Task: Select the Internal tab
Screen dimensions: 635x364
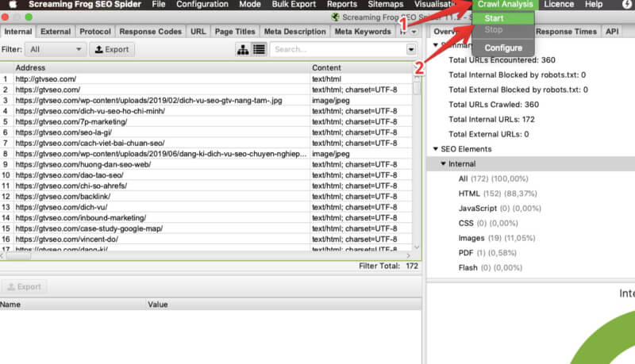Action: click(x=17, y=32)
